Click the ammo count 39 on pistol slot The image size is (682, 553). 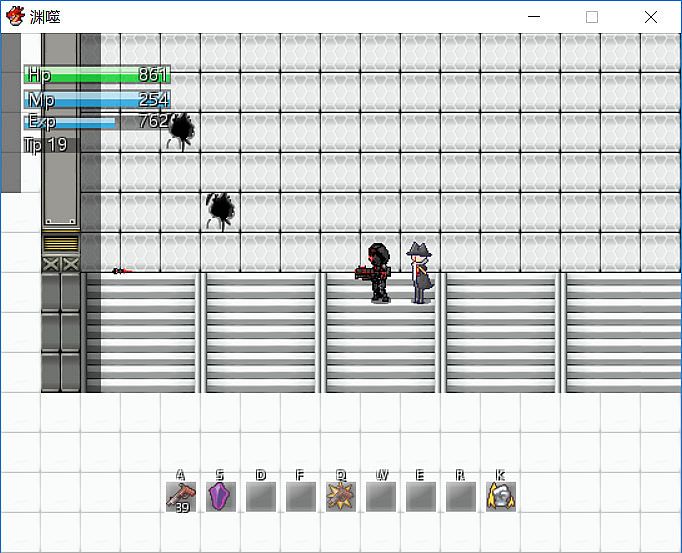pos(182,507)
